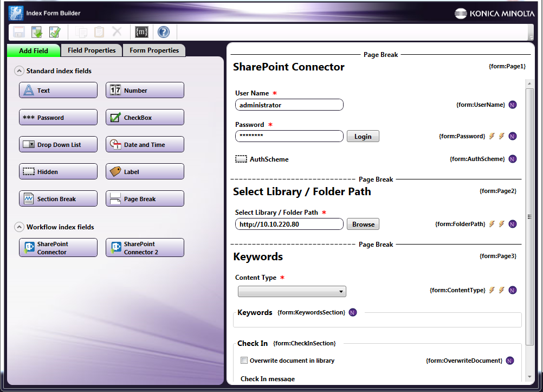Click the N badge next to form:Password
The height and width of the screenshot is (392, 543).
pos(513,136)
